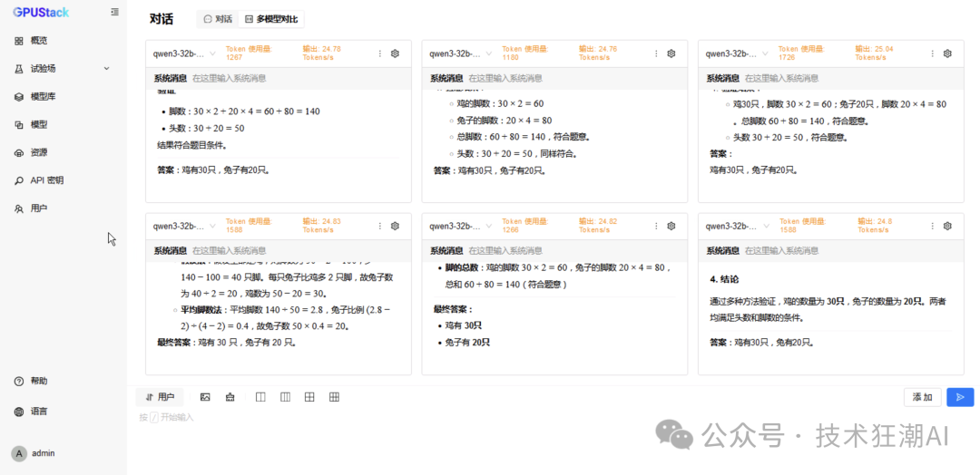Open settings gear in 24.8 Tokens/s panel

947,226
